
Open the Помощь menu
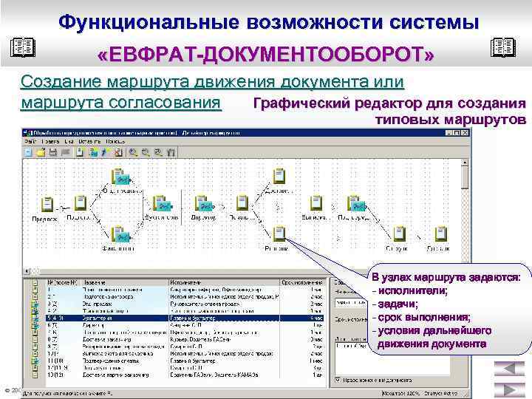click(x=115, y=141)
